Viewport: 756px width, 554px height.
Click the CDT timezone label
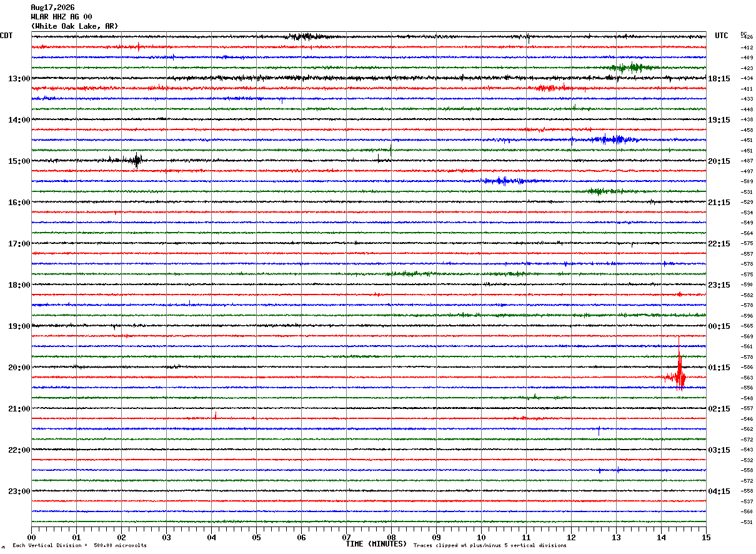(6, 36)
